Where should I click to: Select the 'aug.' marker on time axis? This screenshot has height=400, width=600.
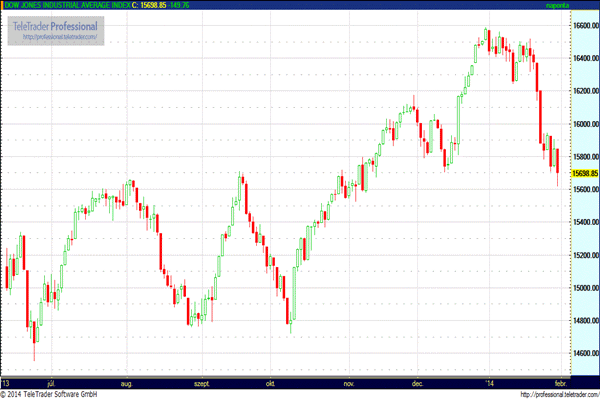[126, 384]
